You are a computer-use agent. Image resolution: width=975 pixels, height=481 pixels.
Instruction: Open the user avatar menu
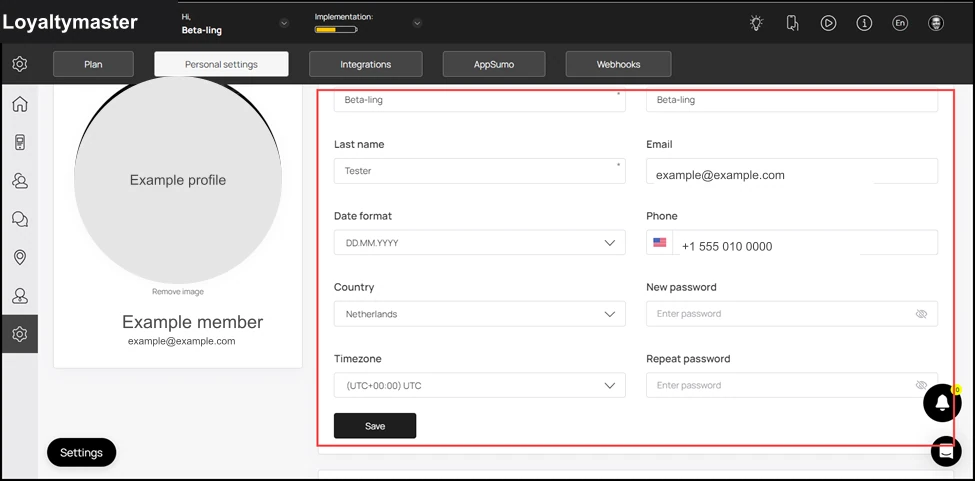[936, 24]
